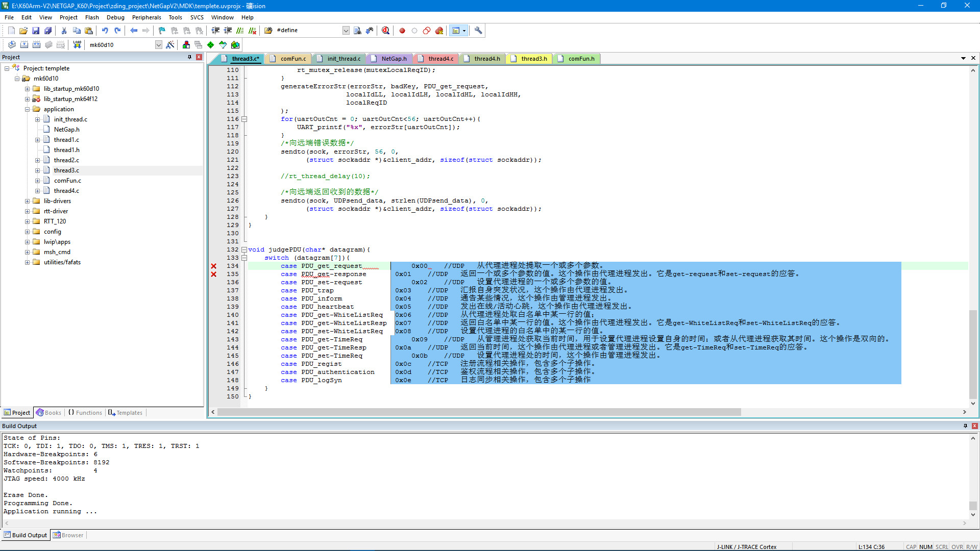Click the Build Output vertical scrollbar thumb

tap(973, 506)
